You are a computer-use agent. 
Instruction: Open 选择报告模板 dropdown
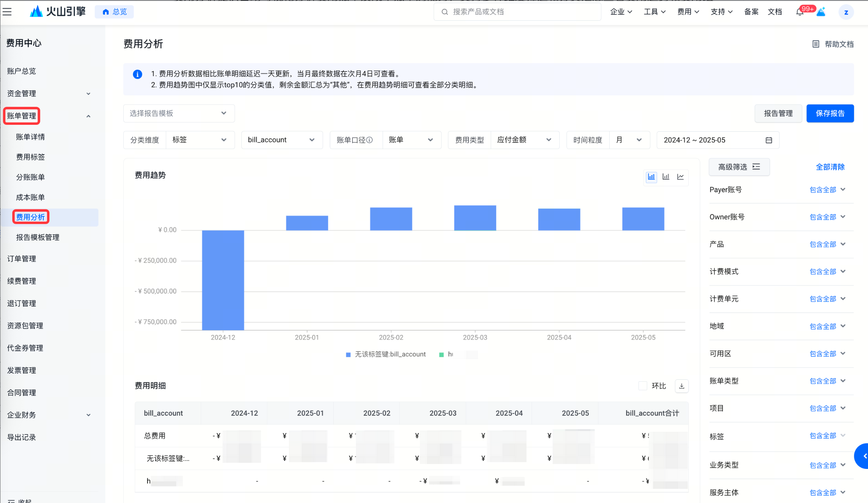pos(179,113)
